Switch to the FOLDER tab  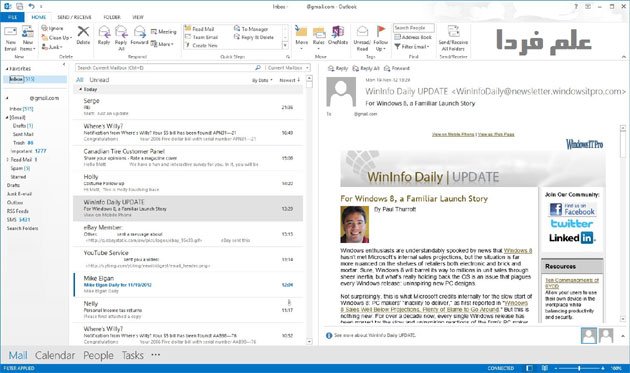coord(112,17)
